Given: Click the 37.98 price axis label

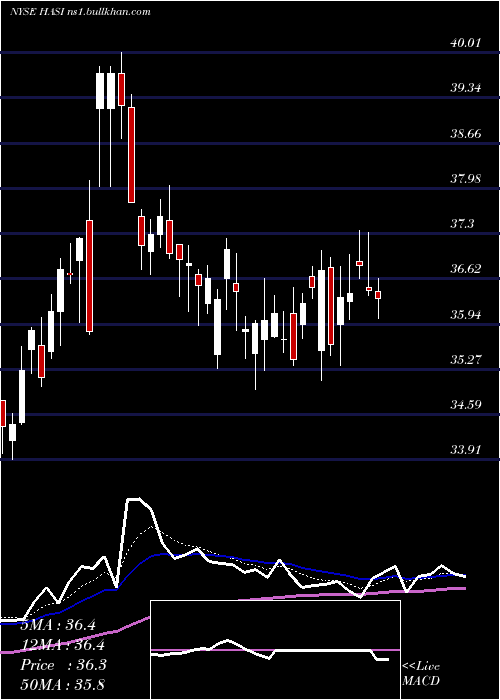Looking at the screenshot, I should 466,179.
